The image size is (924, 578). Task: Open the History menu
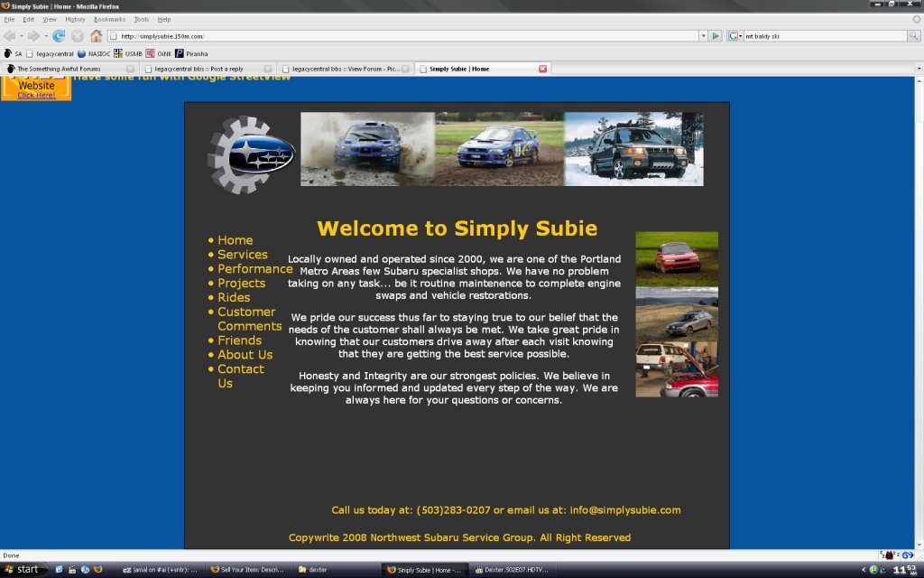click(76, 20)
